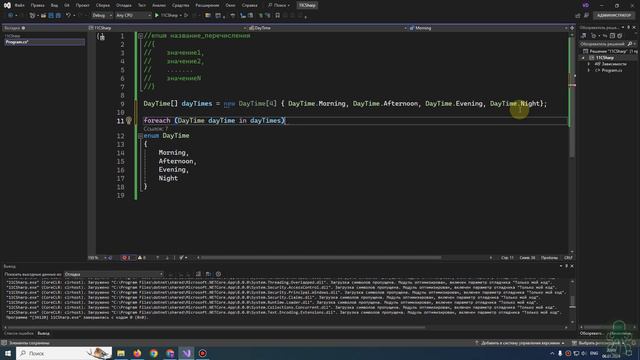Clear the output using the output toolbar icon
640x360 pixels.
click(198, 274)
